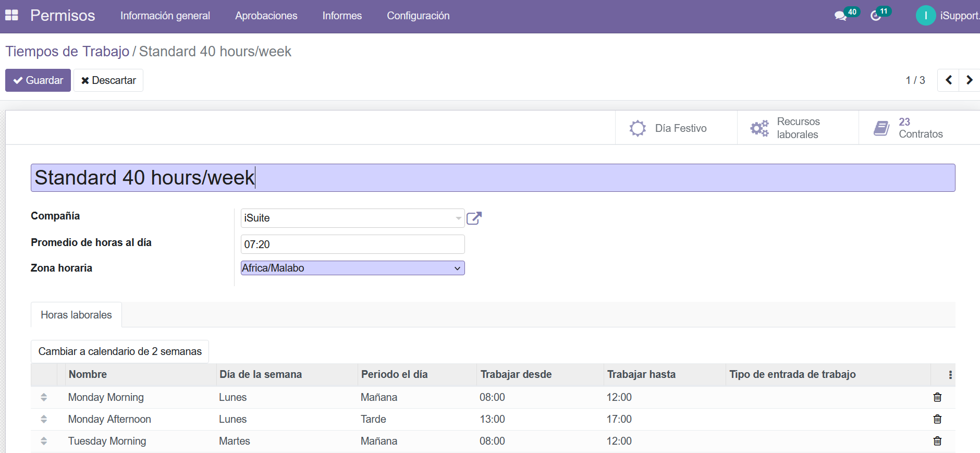Screen dimensions: 980x453
Task: Click the Guardar button
Action: pos(38,80)
